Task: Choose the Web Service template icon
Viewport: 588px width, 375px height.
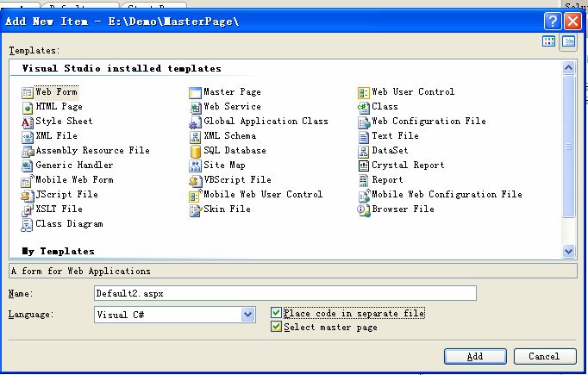Action: coord(195,108)
